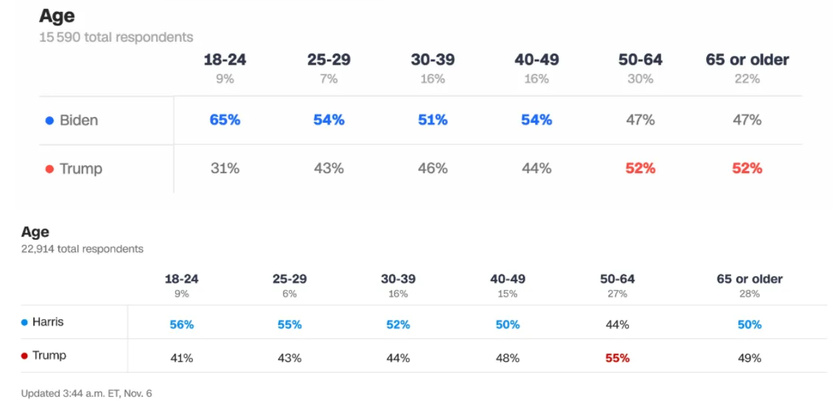This screenshot has height=406, width=838.
Task: Click Biden's 51% value for ages 30-39
Action: pos(432,120)
